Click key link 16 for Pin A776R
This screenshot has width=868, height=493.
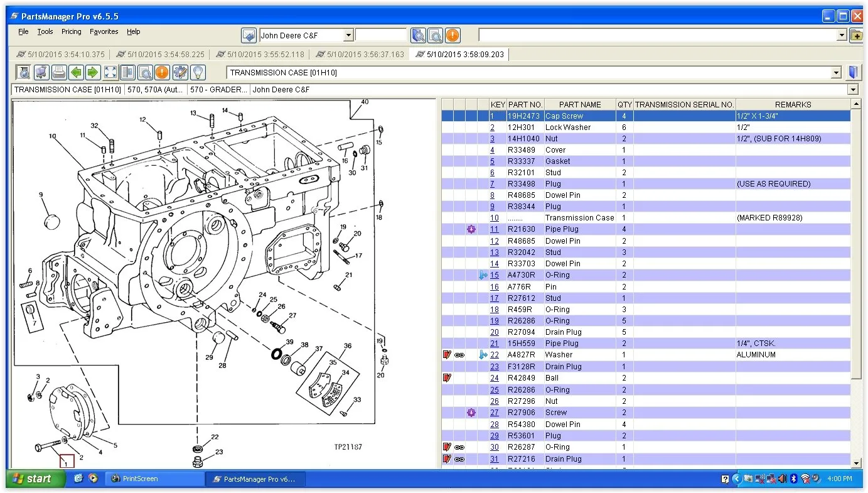(x=495, y=287)
